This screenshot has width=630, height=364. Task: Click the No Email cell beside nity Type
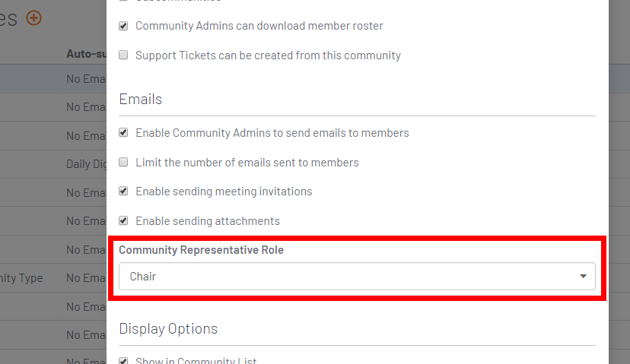point(87,277)
